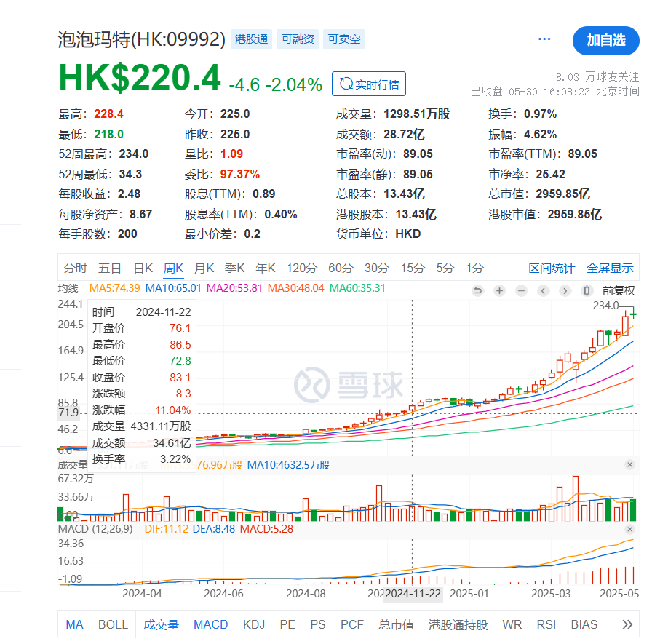Click the 可融资 tag
Viewport: 652px width, 644px height.
[298, 39]
